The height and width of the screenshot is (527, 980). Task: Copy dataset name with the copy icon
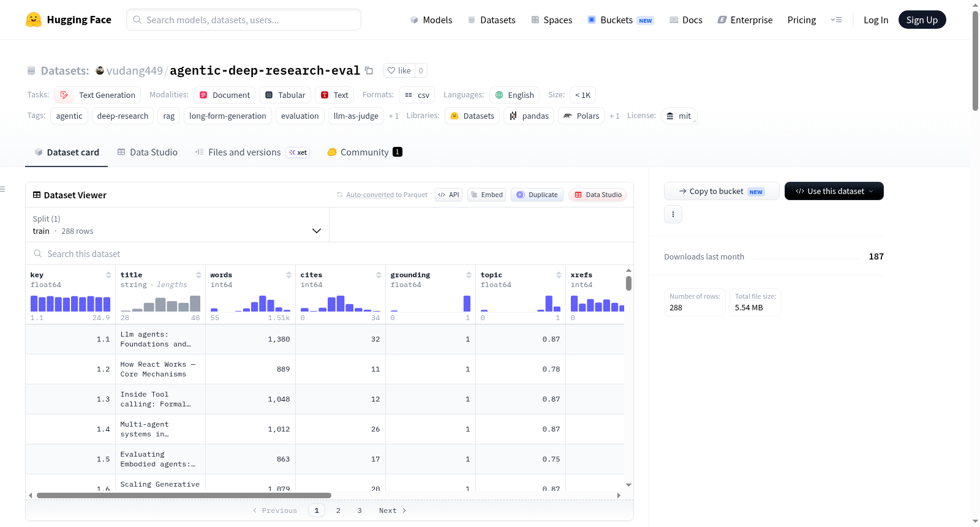click(369, 70)
